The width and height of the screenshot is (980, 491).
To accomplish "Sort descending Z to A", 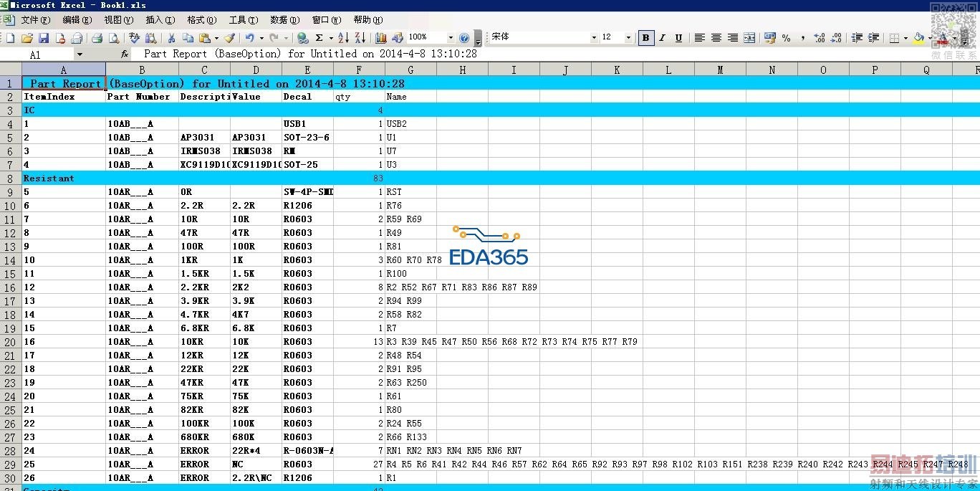I will 360,37.
